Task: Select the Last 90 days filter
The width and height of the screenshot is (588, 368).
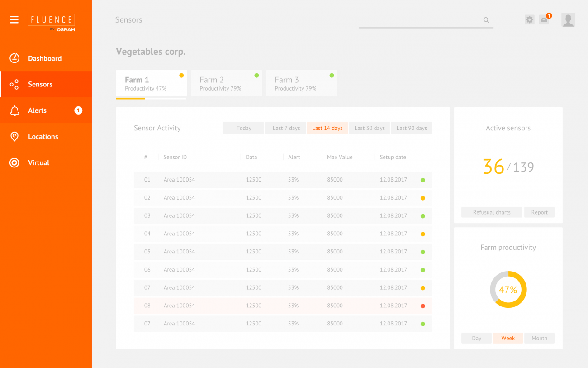Action: (x=411, y=128)
